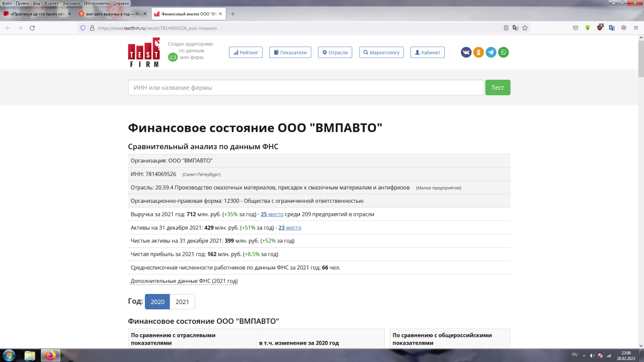
Task: Open the Рейтинг page
Action: click(x=246, y=52)
